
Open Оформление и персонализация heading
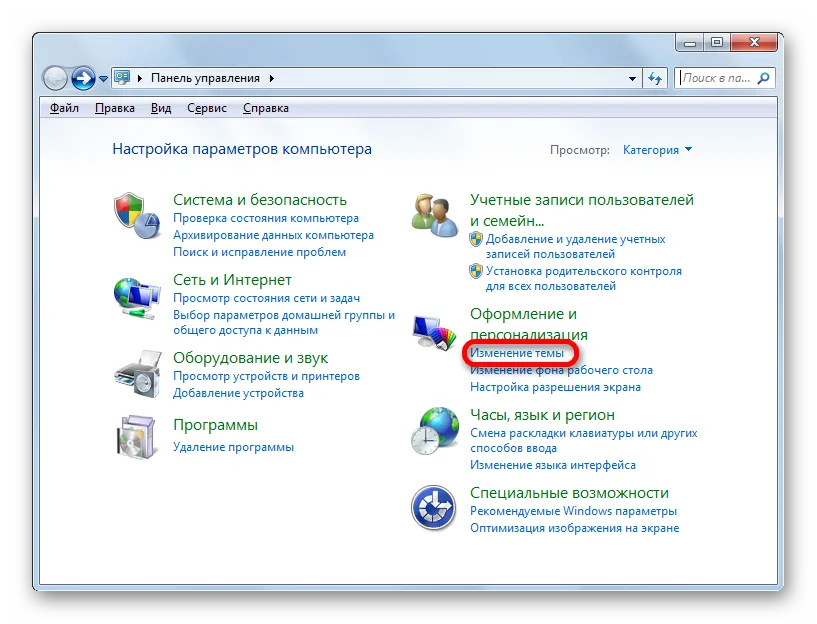528,323
